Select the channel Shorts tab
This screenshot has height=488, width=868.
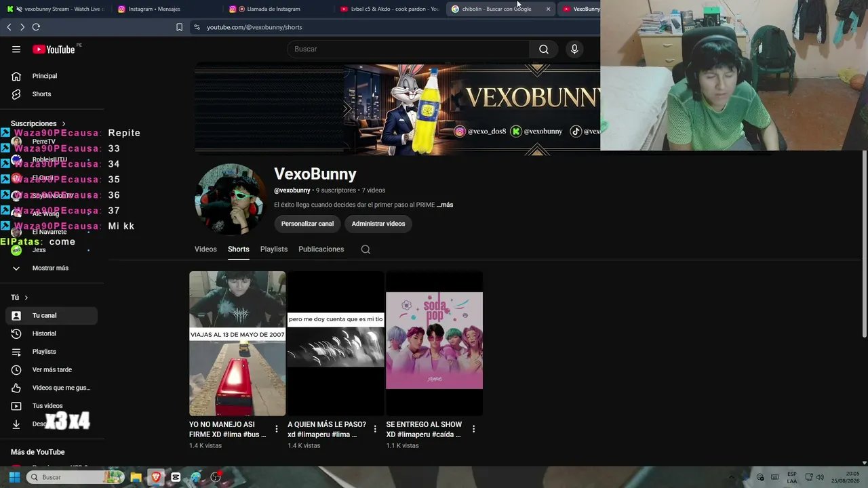[239, 249]
